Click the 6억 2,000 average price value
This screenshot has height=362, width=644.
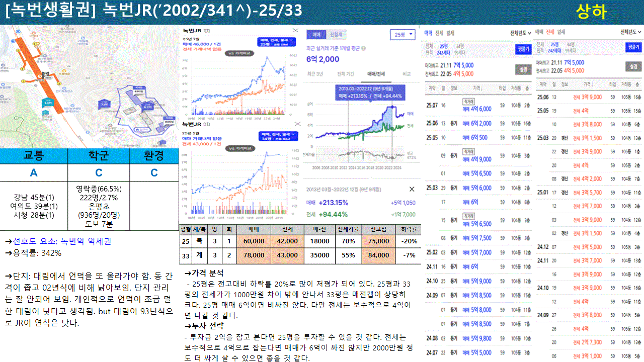[323, 59]
